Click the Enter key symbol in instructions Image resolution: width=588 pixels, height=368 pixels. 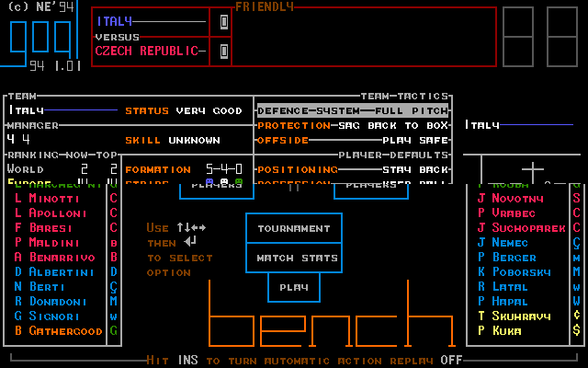(190, 242)
